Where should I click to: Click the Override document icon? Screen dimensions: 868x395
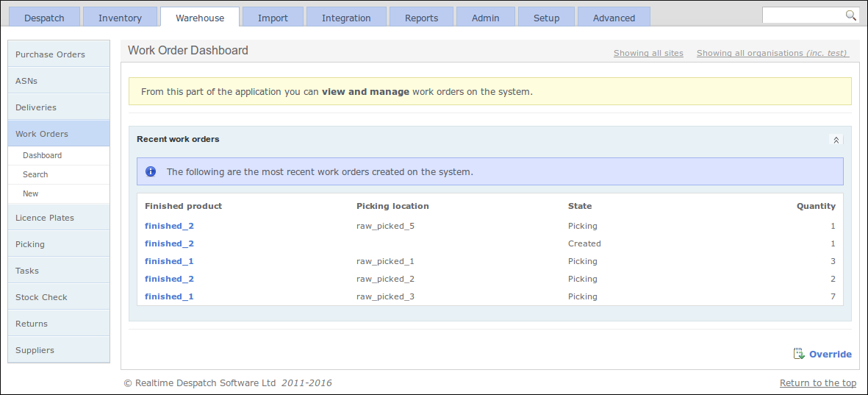(x=798, y=354)
